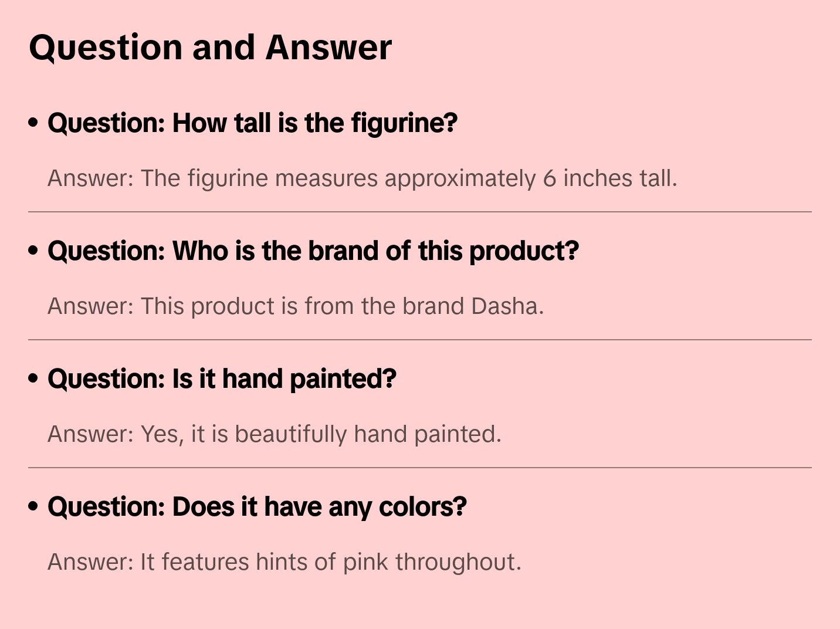The width and height of the screenshot is (840, 629).
Task: Click the bullet beside the brand question
Action: pos(33,251)
